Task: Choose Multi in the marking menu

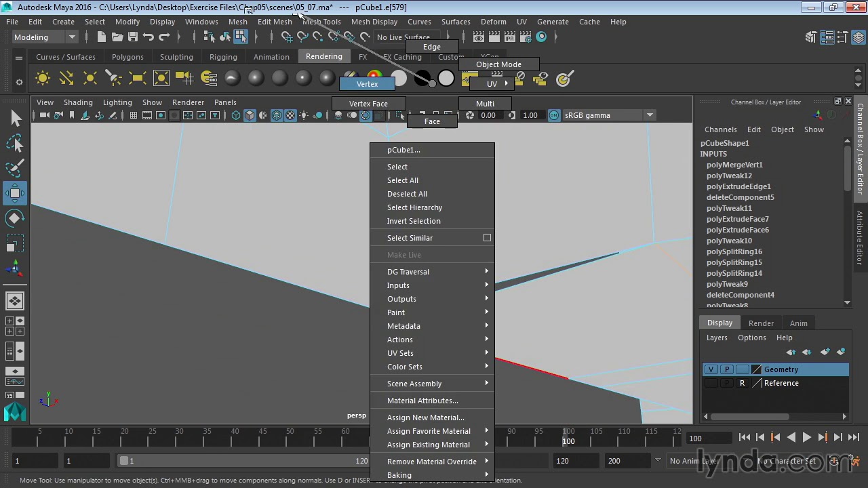Action: click(x=485, y=104)
